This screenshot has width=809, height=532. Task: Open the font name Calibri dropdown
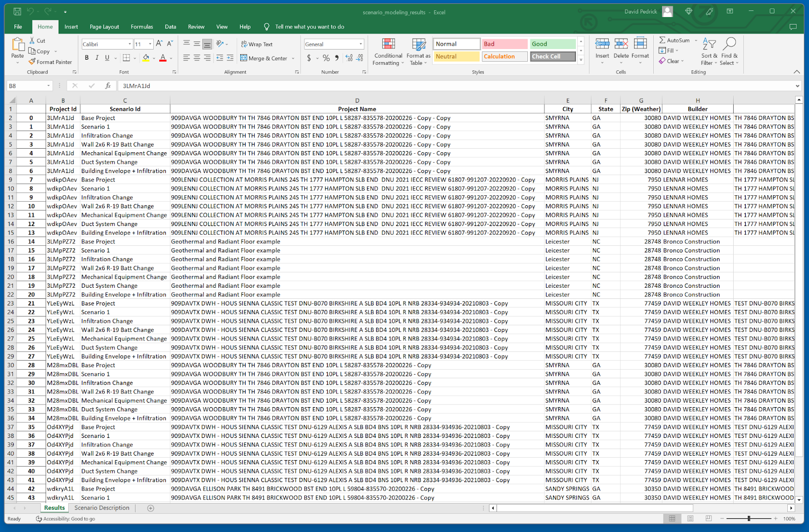[x=129, y=44]
